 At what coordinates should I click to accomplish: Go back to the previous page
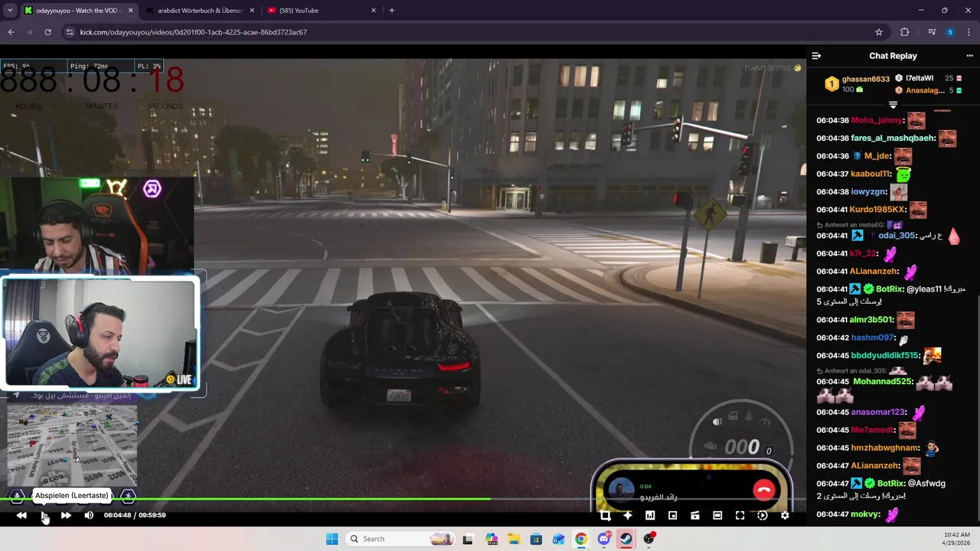coord(11,32)
